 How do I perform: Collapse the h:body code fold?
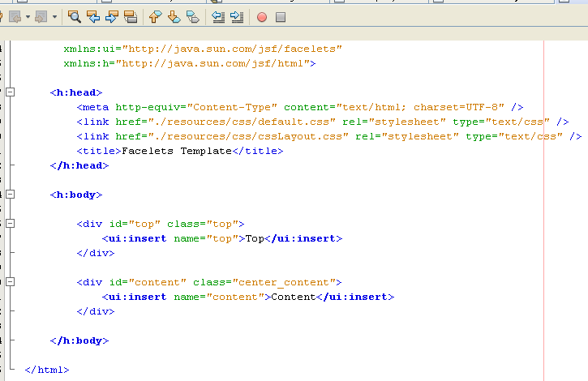(x=11, y=195)
